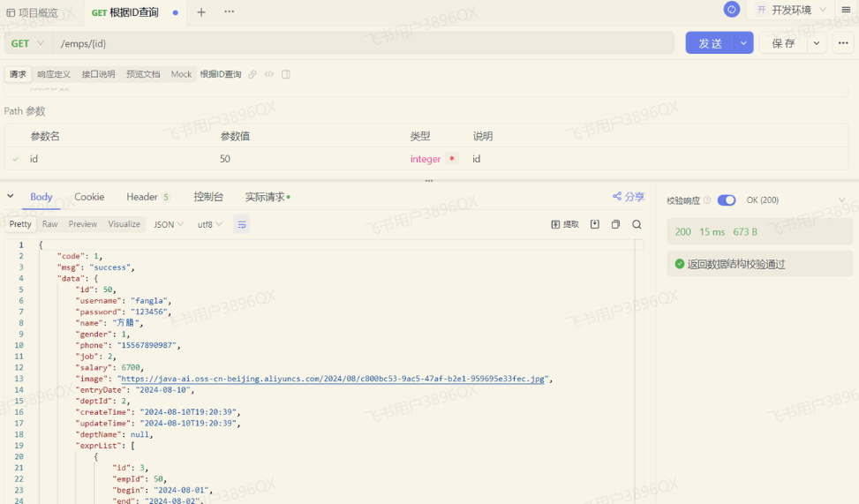
Task: Switch response view to Visualize
Action: click(x=124, y=224)
